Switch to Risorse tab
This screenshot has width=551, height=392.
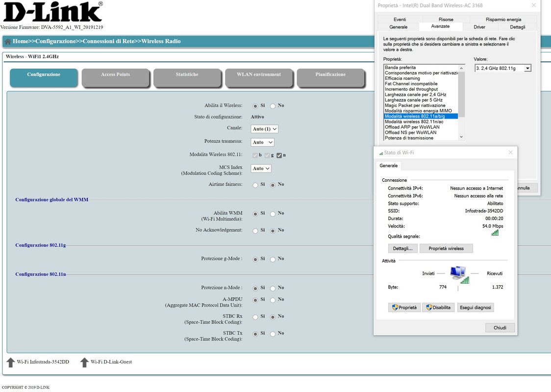coord(446,19)
